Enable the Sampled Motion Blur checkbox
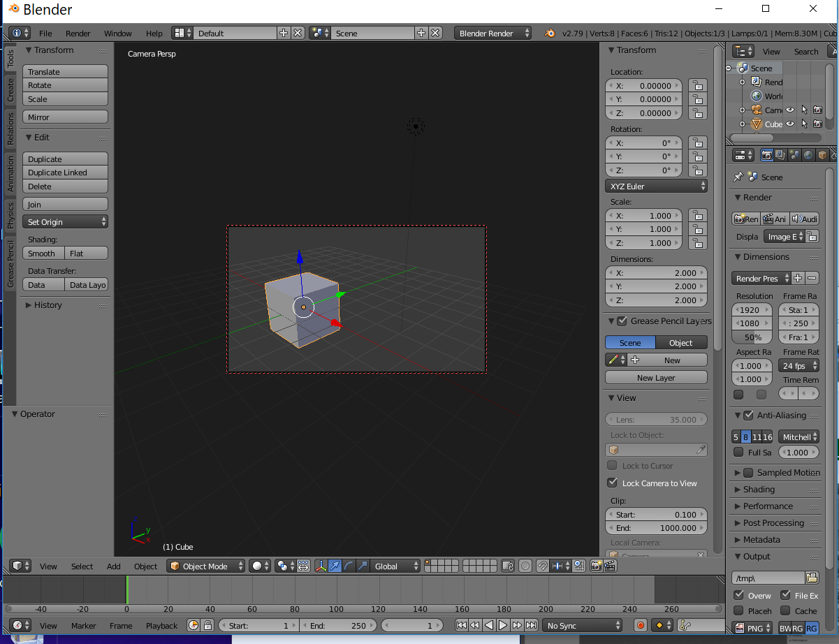 [x=749, y=473]
